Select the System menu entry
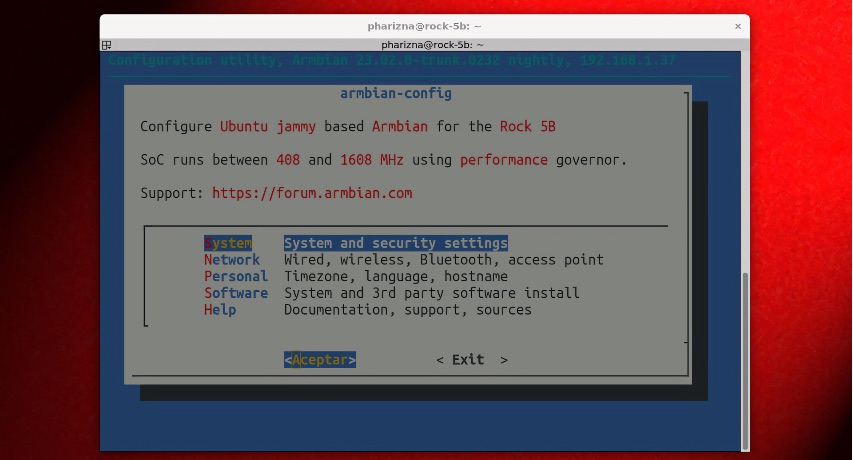The image size is (853, 460). click(x=228, y=243)
